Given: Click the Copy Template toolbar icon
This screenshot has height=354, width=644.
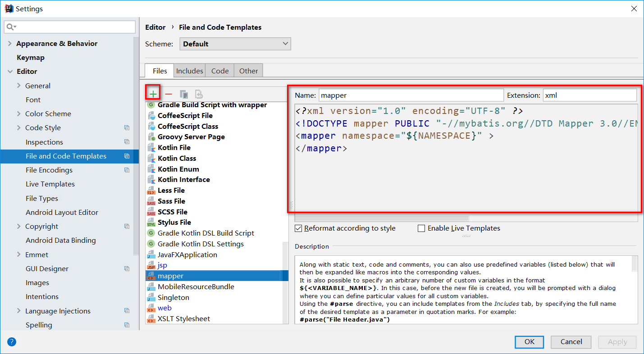Looking at the screenshot, I should click(184, 94).
